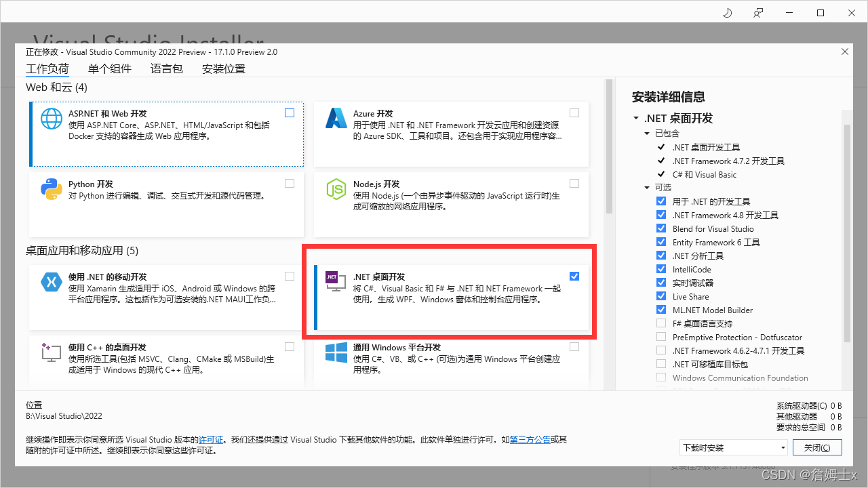
Task: Click the Azure 开发 workload icon
Action: [x=336, y=117]
